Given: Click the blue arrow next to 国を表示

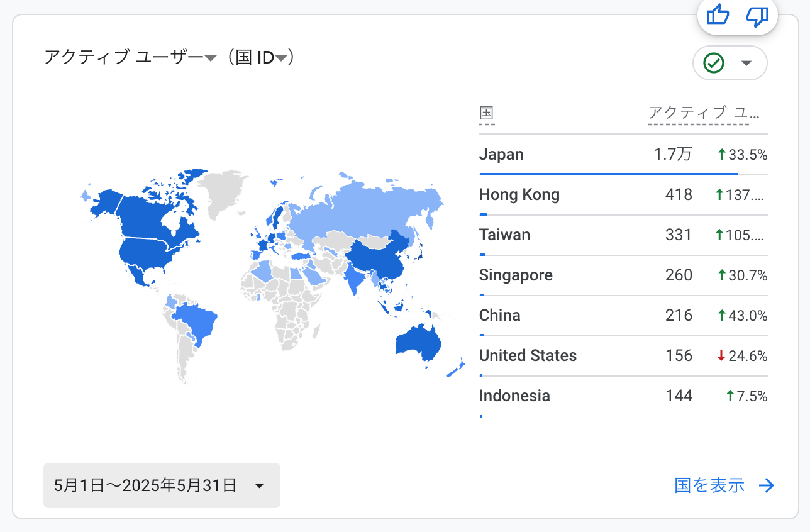Looking at the screenshot, I should pyautogui.click(x=766, y=485).
